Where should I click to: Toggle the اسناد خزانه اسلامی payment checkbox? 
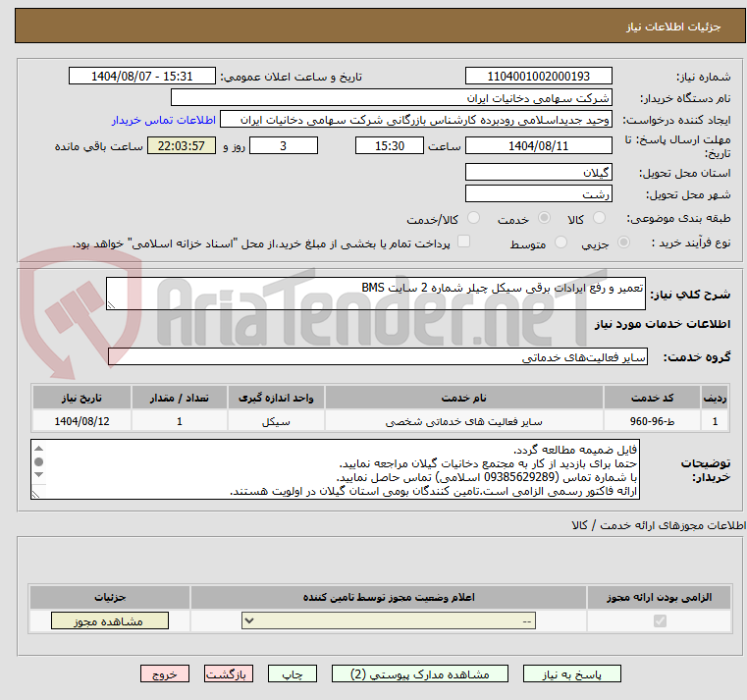(463, 242)
